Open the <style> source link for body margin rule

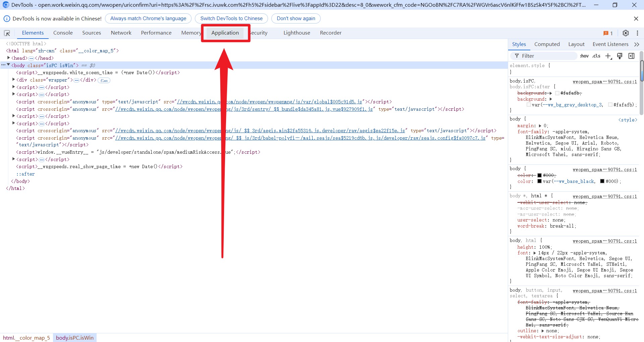(x=628, y=120)
